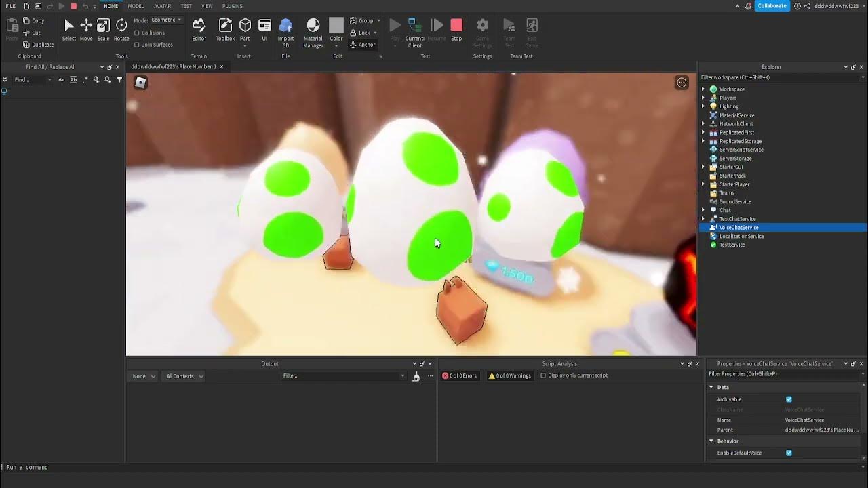Open the None dropdown in Output
Viewport: 868px width, 488px height.
144,376
